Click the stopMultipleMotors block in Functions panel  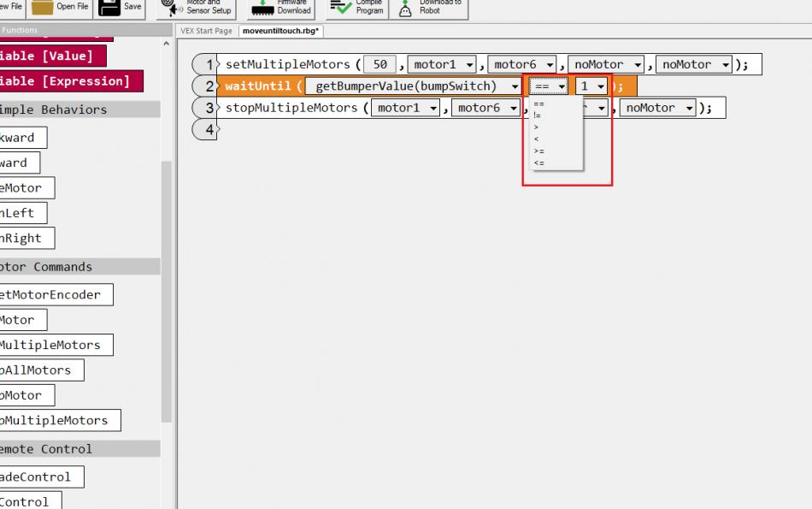tap(60, 420)
